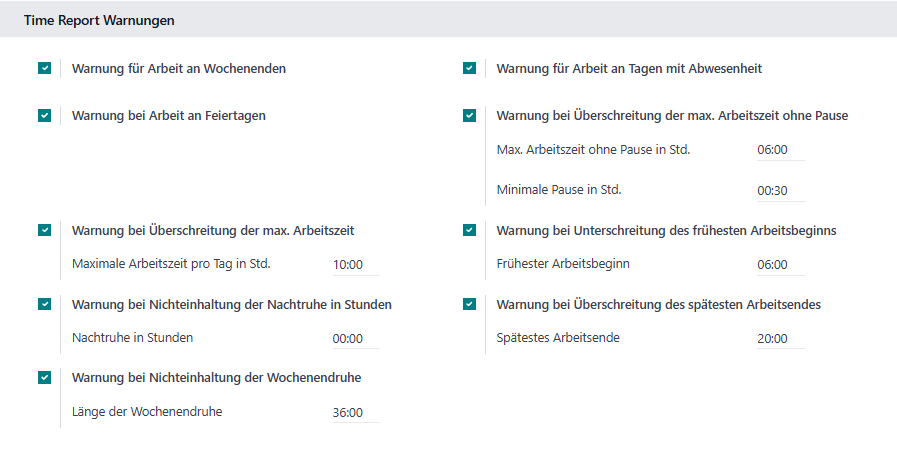The height and width of the screenshot is (450, 897).
Task: Edit Maximale Arbeitszeit pro Tag value 10:00
Action: click(x=356, y=265)
